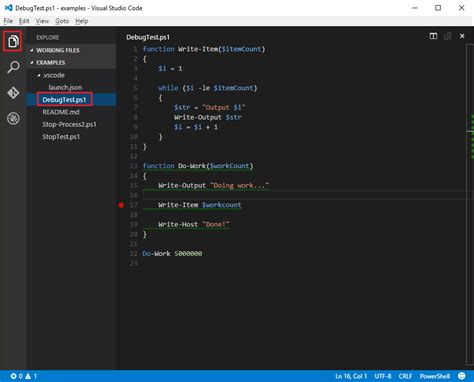The image size is (474, 382).
Task: Open the File menu
Action: click(x=8, y=21)
